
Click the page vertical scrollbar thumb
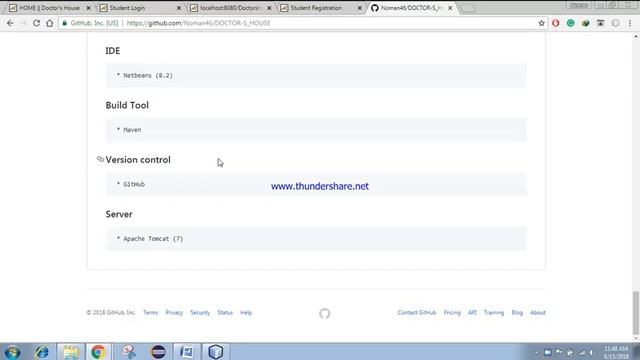click(x=636, y=313)
